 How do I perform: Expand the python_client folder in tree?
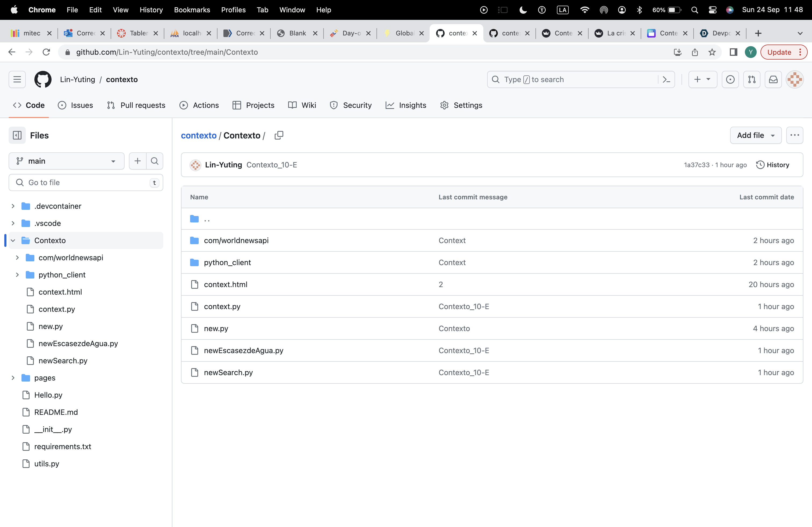tap(17, 275)
